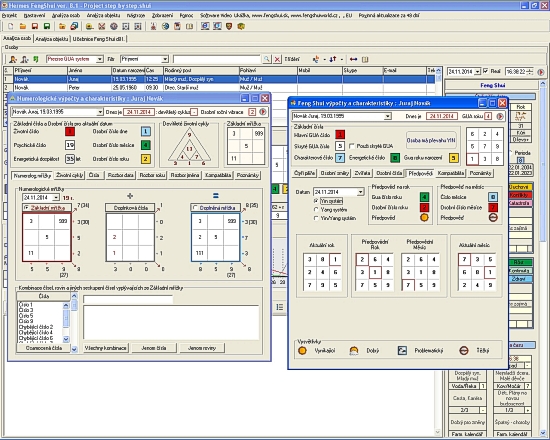Viewport: 550px width, 440px height.
Task: Switch to the Čtyři pilíře tab
Action: pyautogui.click(x=304, y=173)
